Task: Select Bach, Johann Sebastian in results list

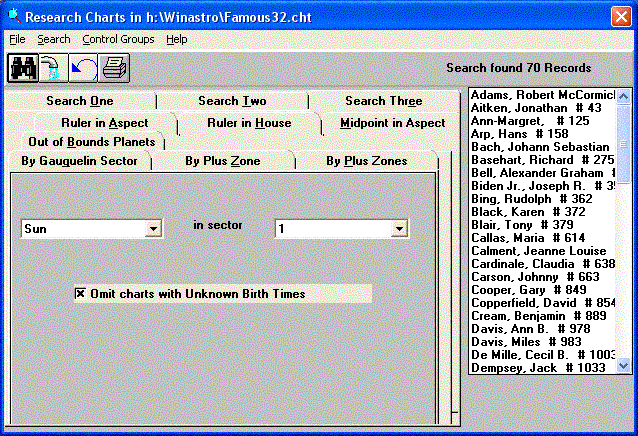Action: pyautogui.click(x=540, y=147)
